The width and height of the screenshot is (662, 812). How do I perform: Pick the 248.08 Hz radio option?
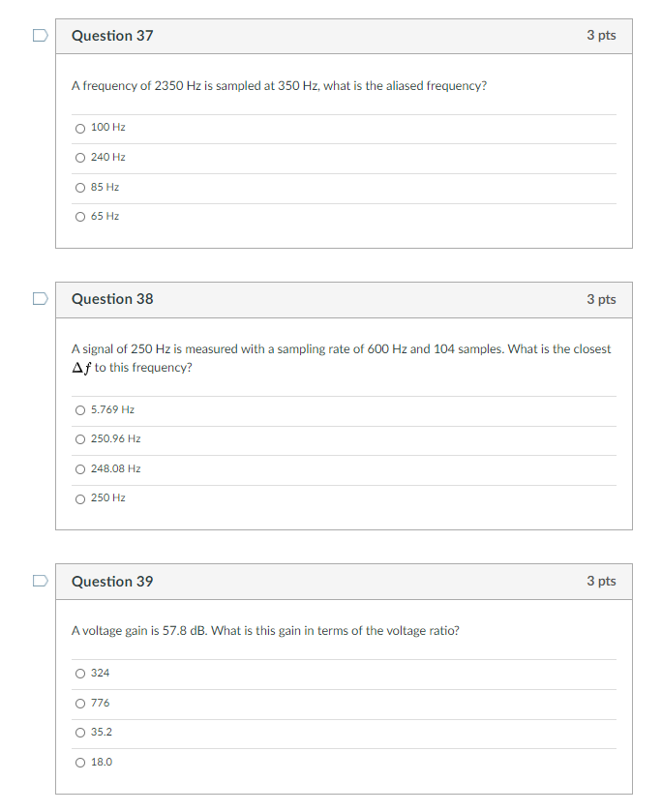80,469
